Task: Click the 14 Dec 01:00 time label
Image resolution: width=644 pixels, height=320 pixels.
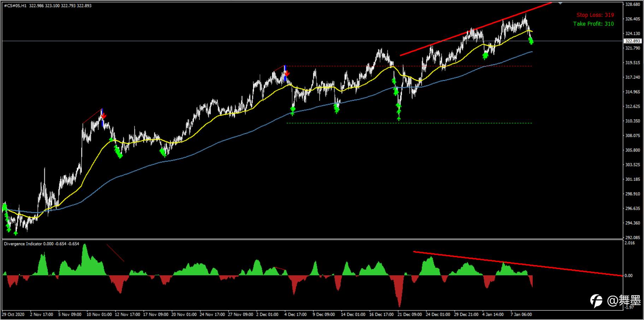Action: [x=353, y=314]
